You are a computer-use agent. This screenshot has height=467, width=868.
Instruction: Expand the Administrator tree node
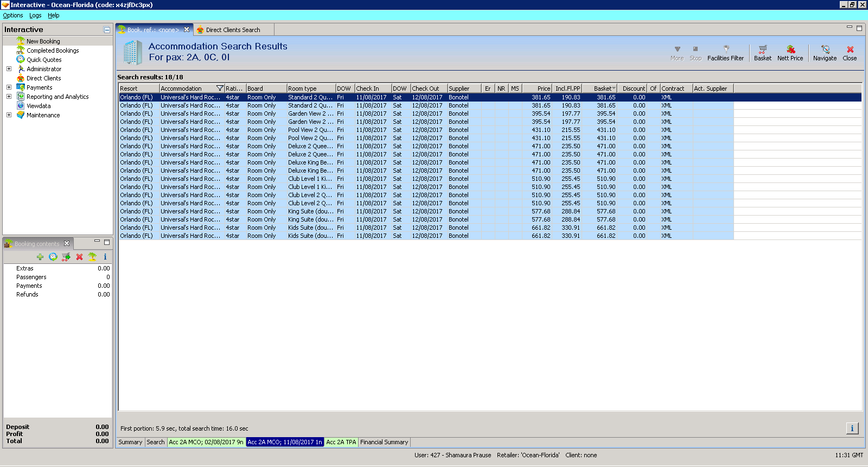[9, 69]
